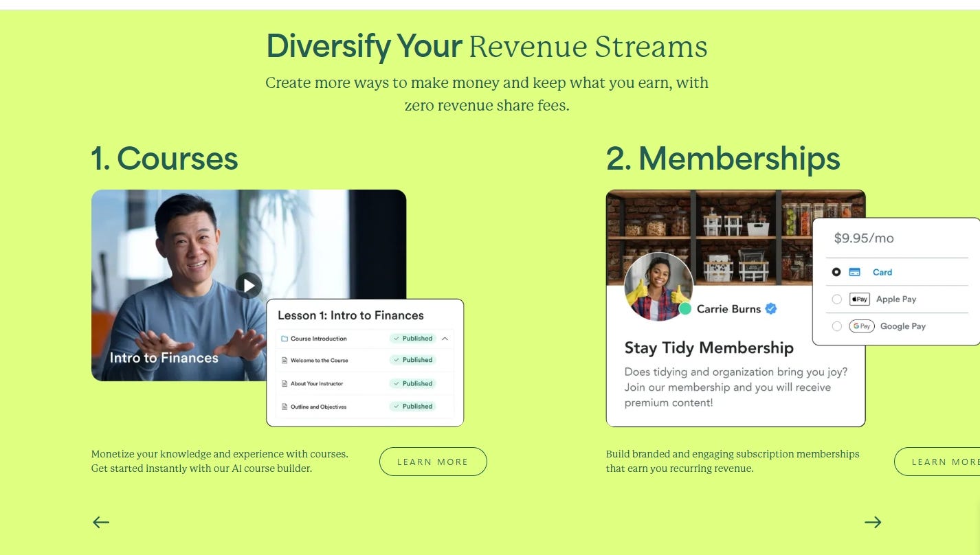Select the Google Pay radio button
The height and width of the screenshot is (555, 980).
[836, 326]
